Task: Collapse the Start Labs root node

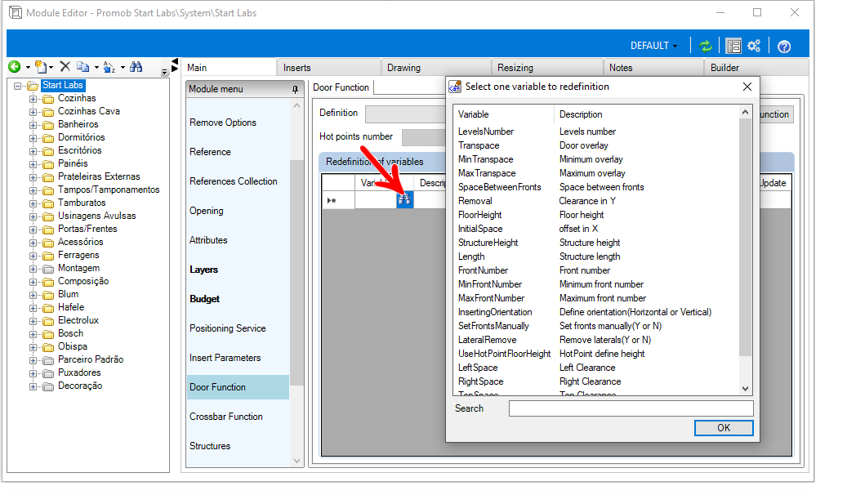Action: [x=19, y=85]
